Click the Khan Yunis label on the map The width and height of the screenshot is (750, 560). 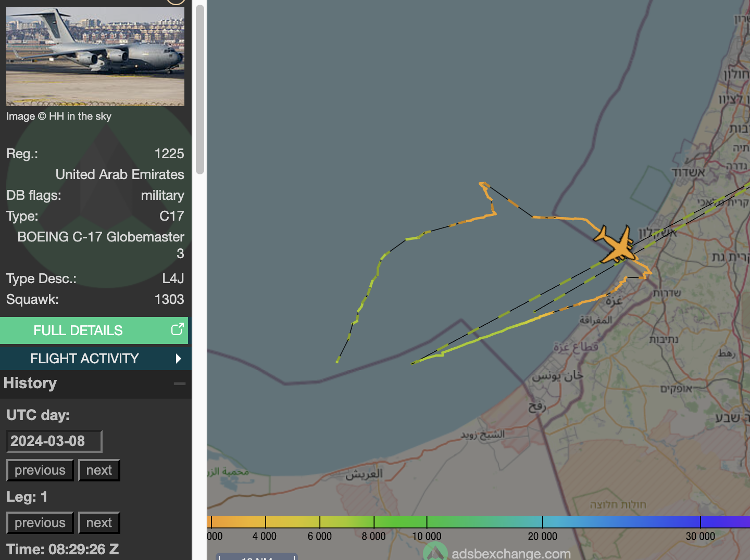coord(557,376)
